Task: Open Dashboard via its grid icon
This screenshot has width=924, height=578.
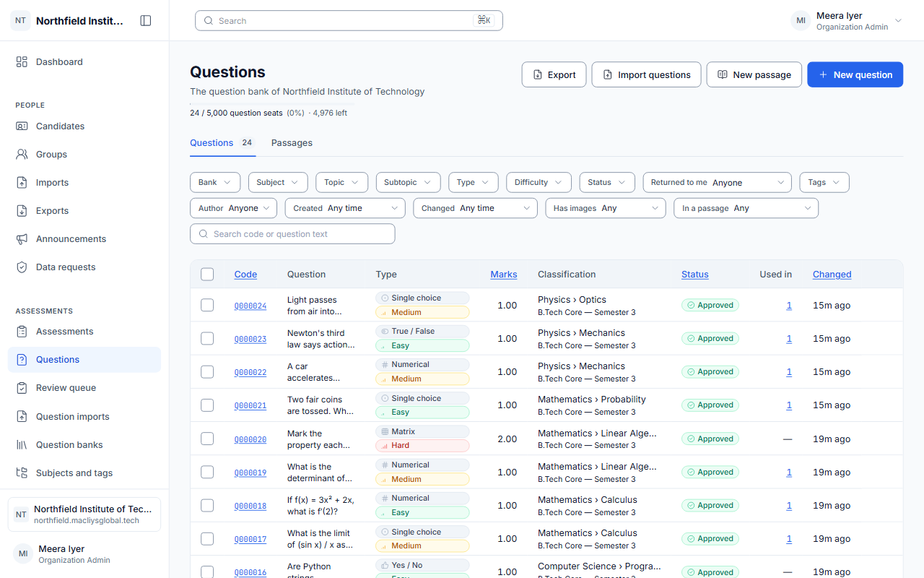Action: coord(22,62)
